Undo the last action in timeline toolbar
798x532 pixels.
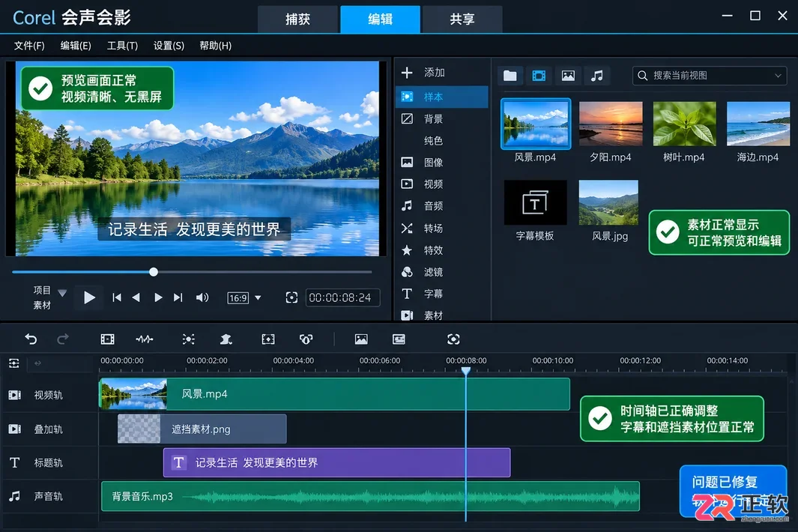tap(31, 339)
